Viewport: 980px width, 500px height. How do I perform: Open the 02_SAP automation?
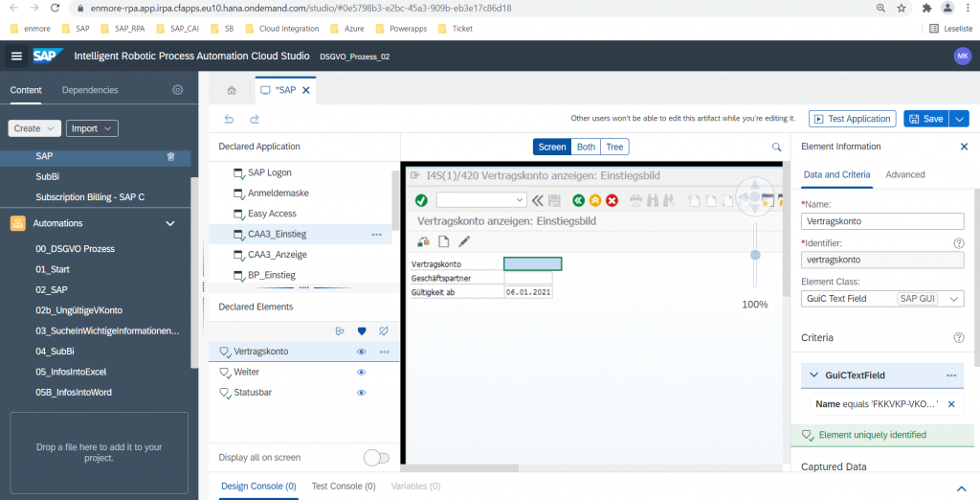click(x=52, y=289)
